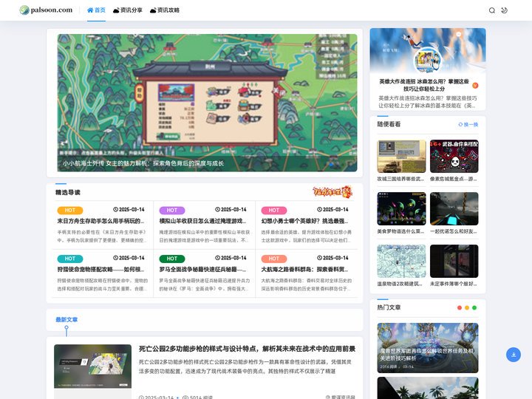The width and height of the screenshot is (532, 399).
Task: Open the 死亡公园2多功能步枪 article title
Action: pyautogui.click(x=247, y=349)
